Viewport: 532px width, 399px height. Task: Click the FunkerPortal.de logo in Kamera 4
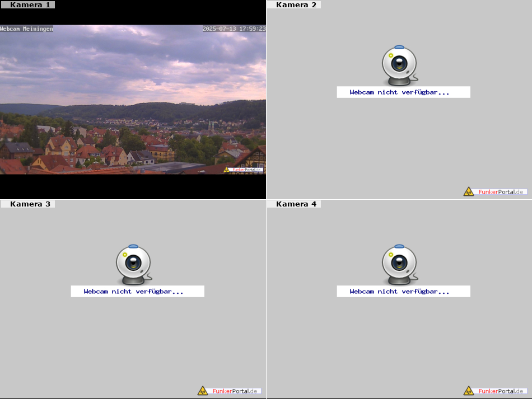pos(496,391)
